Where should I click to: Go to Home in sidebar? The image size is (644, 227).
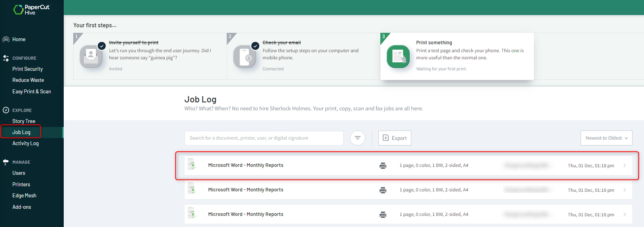click(x=19, y=40)
